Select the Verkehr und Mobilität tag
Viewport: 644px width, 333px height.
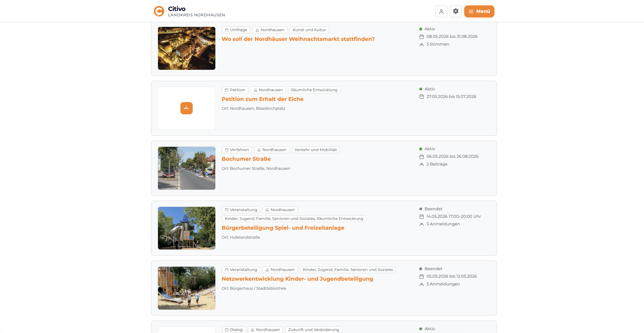click(x=316, y=150)
